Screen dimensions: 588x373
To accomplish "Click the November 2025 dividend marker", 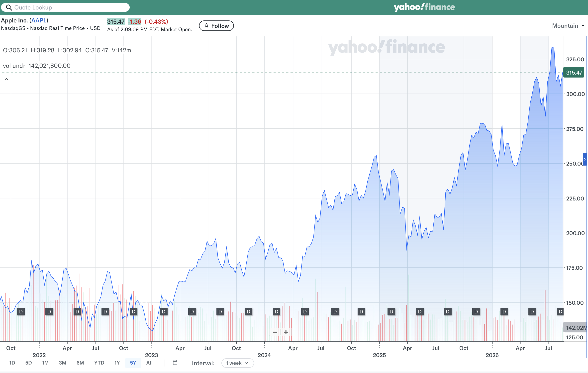I will [476, 311].
